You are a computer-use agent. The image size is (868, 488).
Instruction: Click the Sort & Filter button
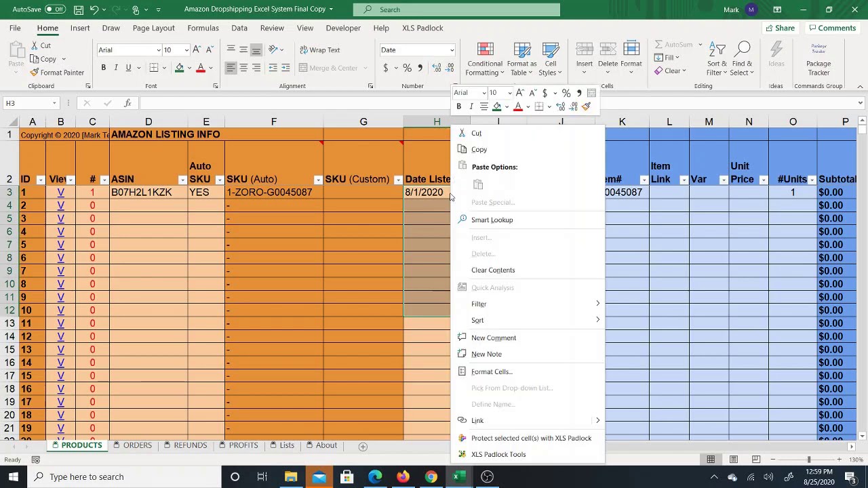717,59
